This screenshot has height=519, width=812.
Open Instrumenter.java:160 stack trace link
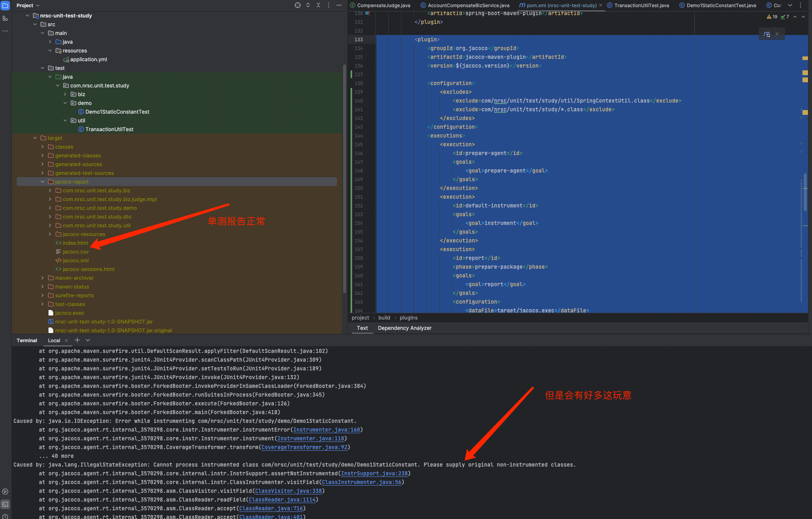coord(326,430)
